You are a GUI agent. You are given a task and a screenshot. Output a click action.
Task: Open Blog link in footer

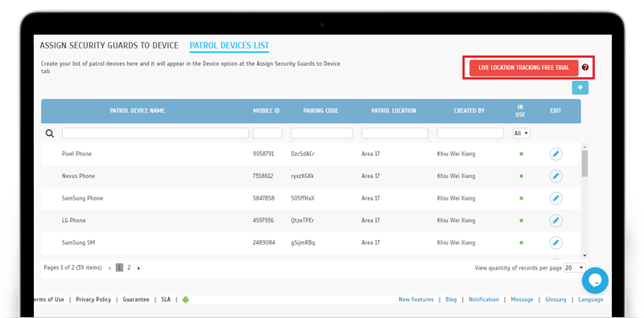pyautogui.click(x=451, y=299)
